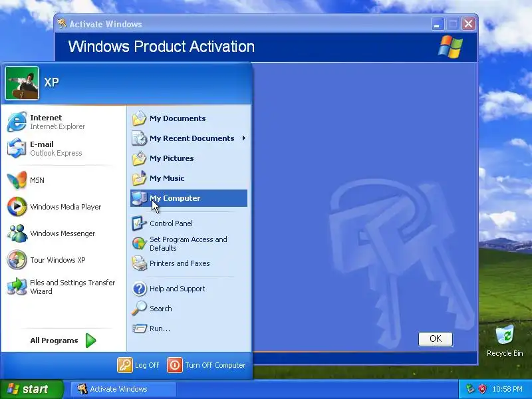Viewport: 532px width, 399px height.
Task: Click the red Turn Off Computer power icon
Action: [175, 365]
